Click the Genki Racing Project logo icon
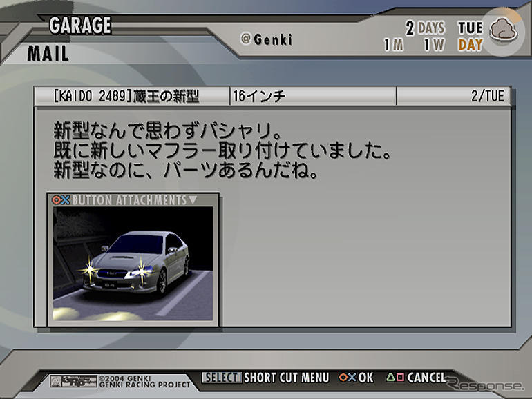 point(74,381)
